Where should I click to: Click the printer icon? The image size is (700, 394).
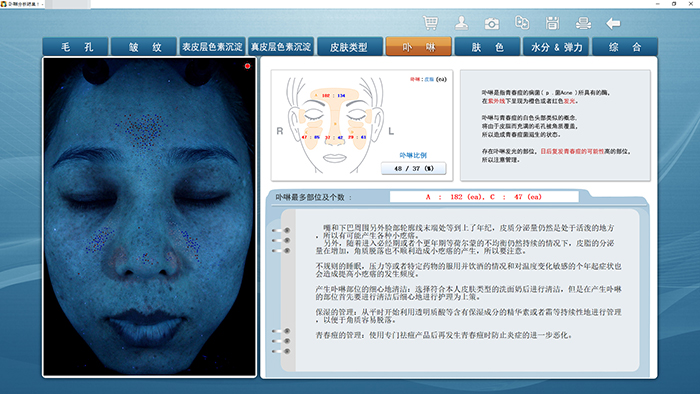[583, 23]
